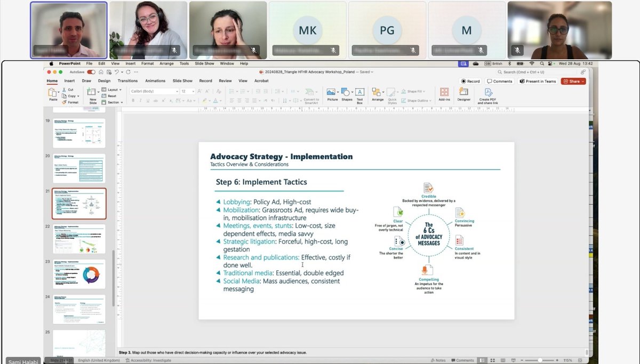Apply Bold formatting
640x364 pixels.
point(133,100)
